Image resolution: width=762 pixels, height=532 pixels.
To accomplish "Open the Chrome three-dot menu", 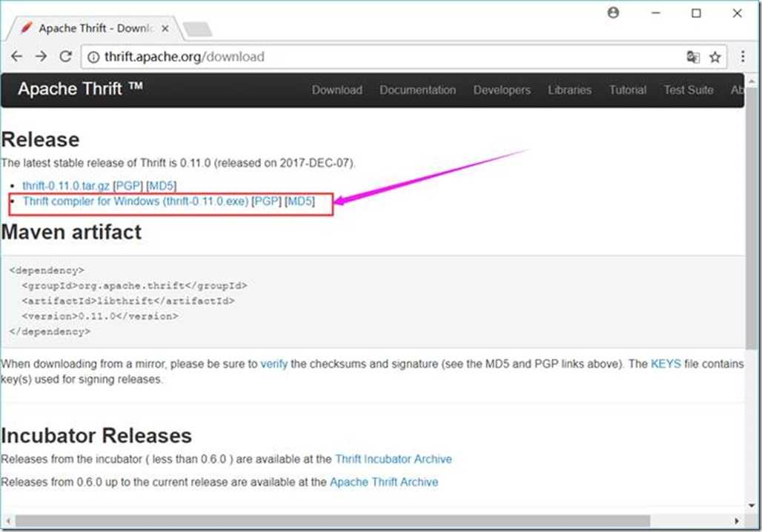I will click(x=743, y=57).
